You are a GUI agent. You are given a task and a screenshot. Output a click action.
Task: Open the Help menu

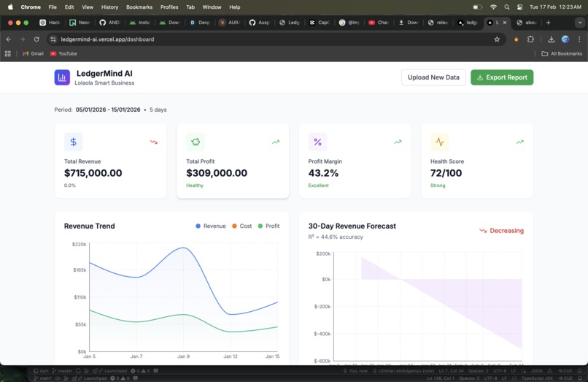(x=235, y=7)
